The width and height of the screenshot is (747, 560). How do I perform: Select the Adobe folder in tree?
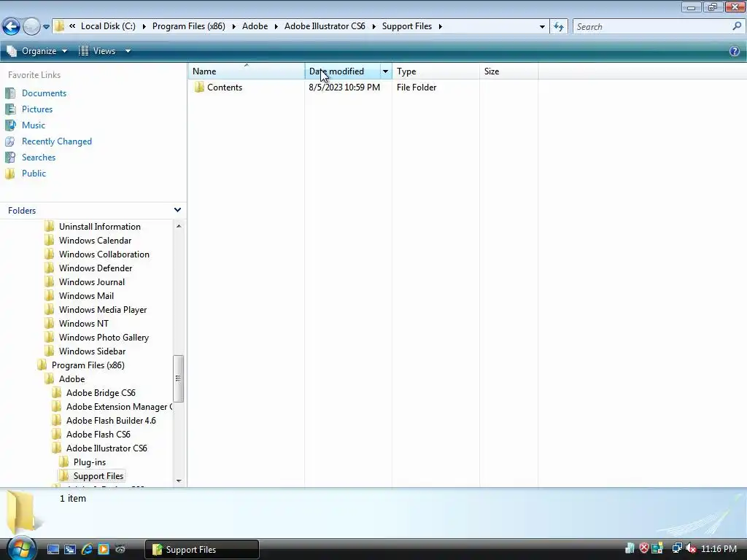point(71,379)
